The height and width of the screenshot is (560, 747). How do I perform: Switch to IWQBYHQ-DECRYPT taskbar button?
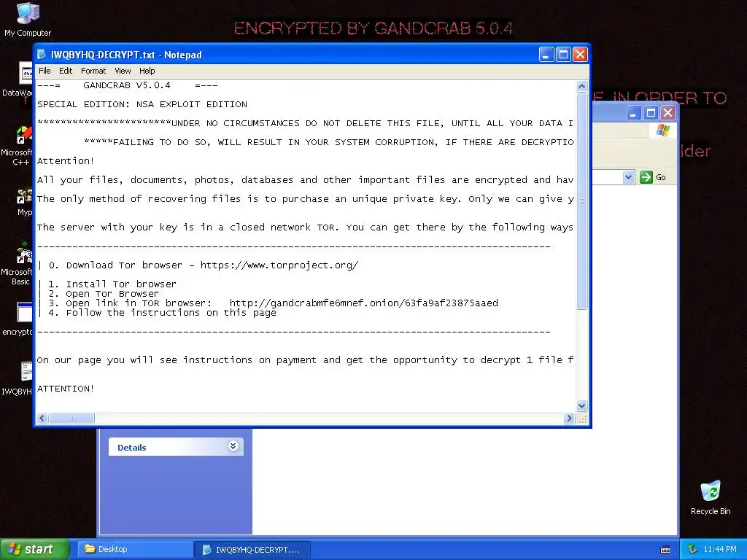point(252,550)
